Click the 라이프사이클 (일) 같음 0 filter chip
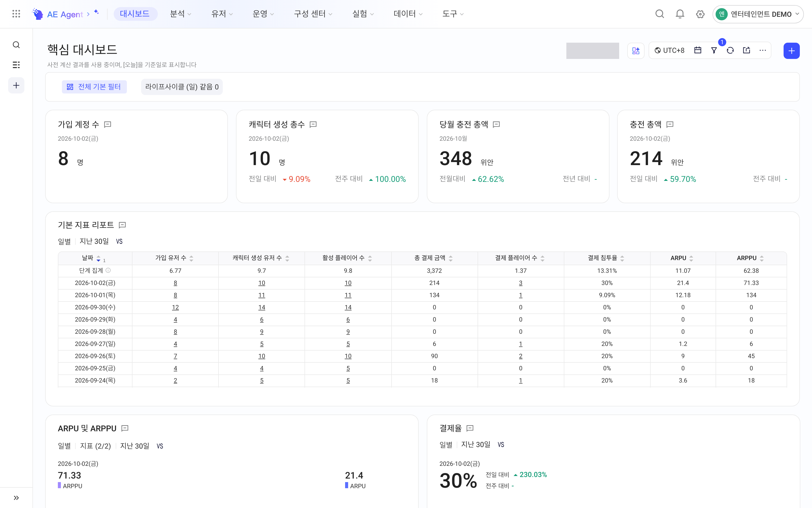Screen dimensions: 812x508 click(182, 87)
